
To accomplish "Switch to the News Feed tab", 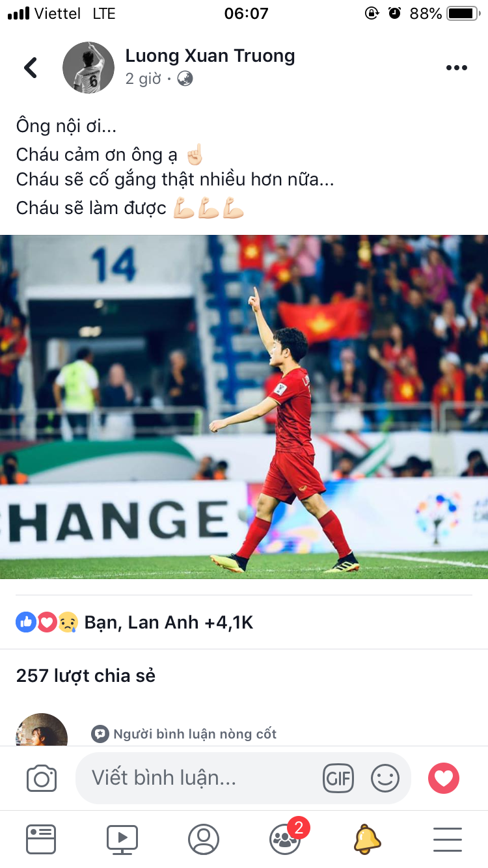I will coord(41,839).
